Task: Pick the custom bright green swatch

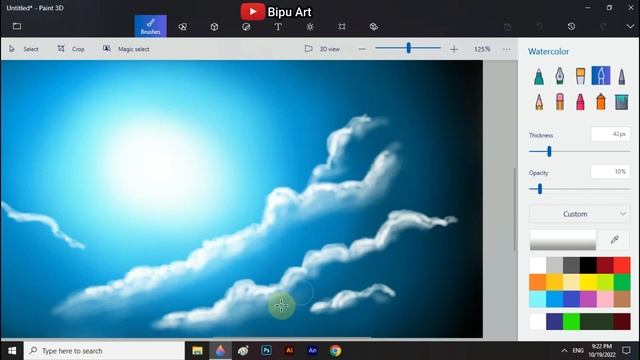Action: click(571, 322)
